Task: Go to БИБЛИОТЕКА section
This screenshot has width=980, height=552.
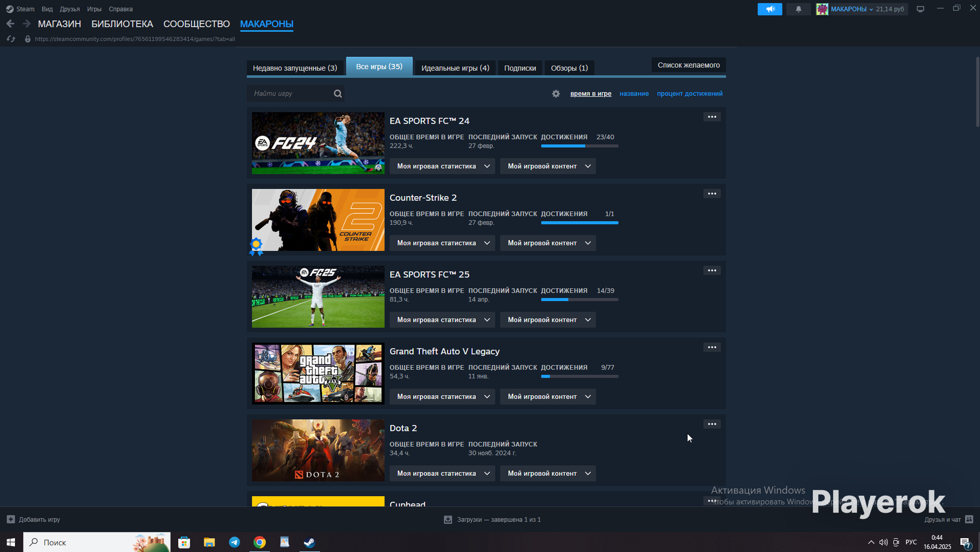Action: [x=122, y=24]
